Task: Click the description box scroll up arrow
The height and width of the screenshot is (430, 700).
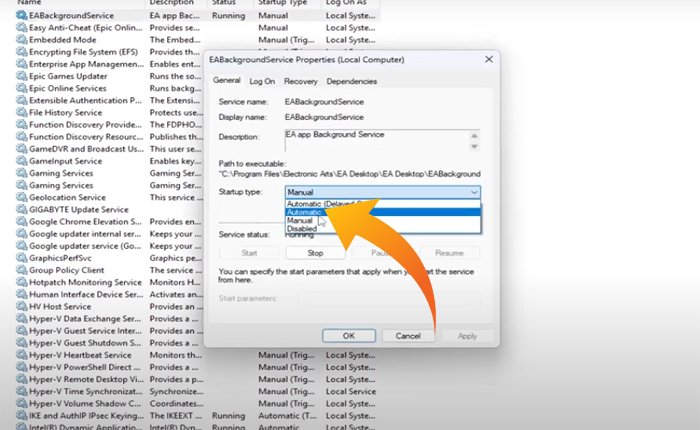Action: (x=474, y=136)
